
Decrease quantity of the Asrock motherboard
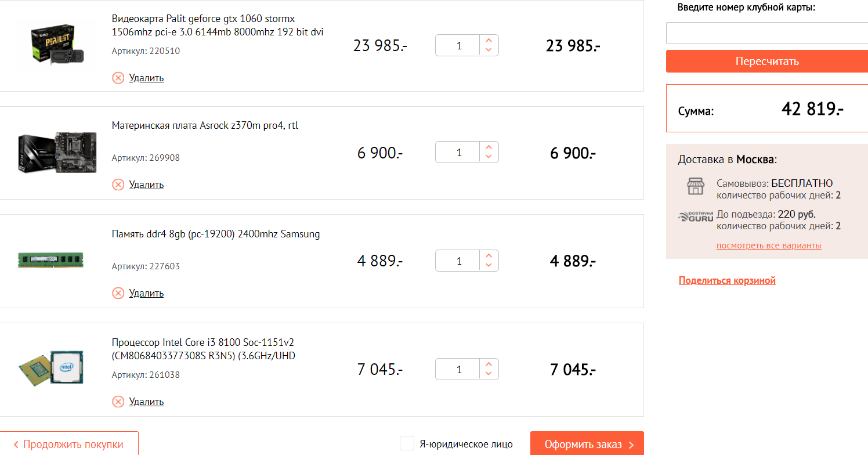click(x=489, y=157)
